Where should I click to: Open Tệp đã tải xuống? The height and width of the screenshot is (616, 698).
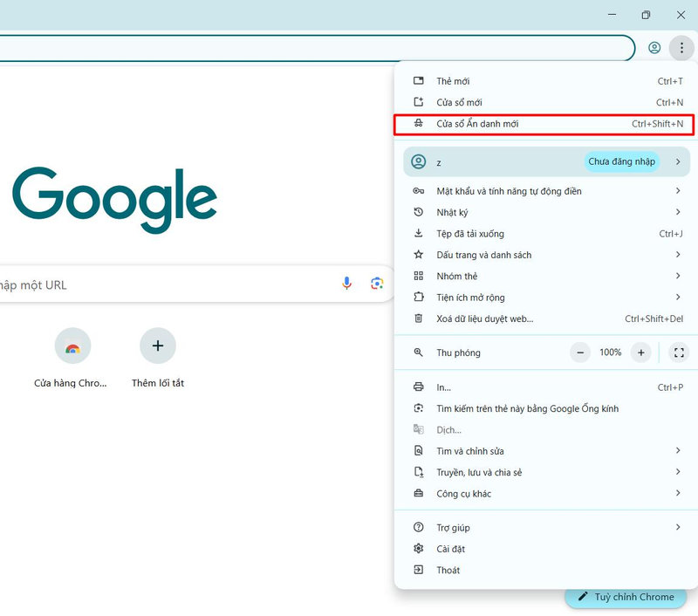(546, 234)
